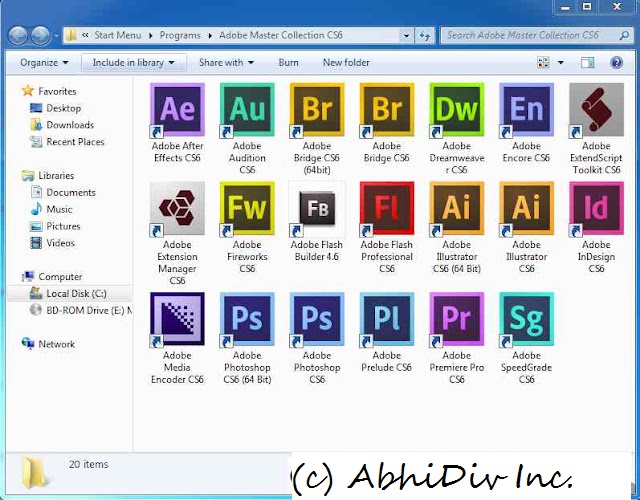Select Adobe ExtendScript Toolkit CS6 icon
The width and height of the screenshot is (640, 500).
596,110
